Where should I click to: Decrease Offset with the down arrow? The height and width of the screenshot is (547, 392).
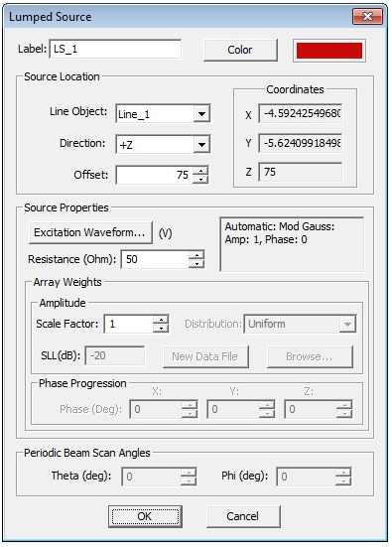[x=200, y=180]
